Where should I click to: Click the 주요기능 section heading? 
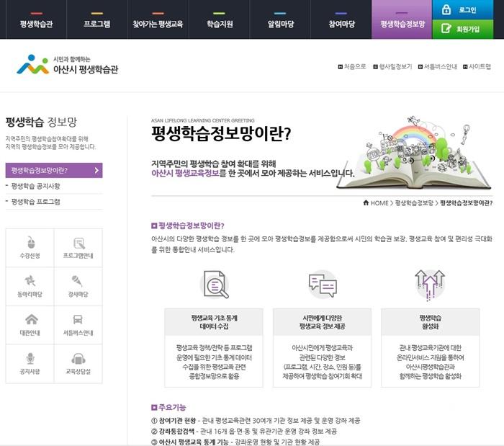(x=168, y=407)
